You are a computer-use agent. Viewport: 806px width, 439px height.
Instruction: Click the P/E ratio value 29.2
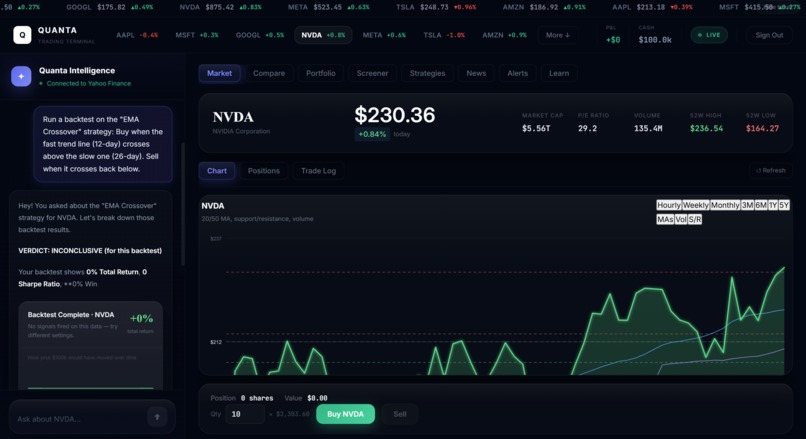click(x=588, y=129)
